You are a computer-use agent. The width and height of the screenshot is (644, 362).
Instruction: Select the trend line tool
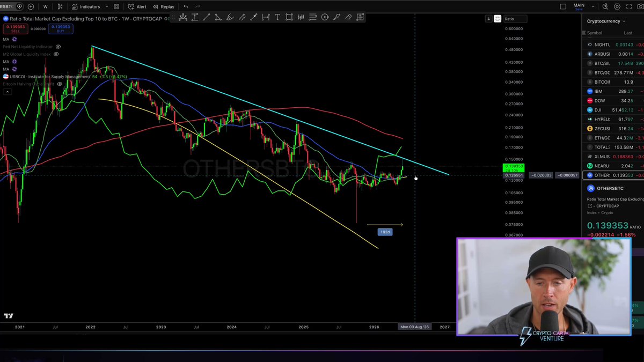tap(206, 17)
